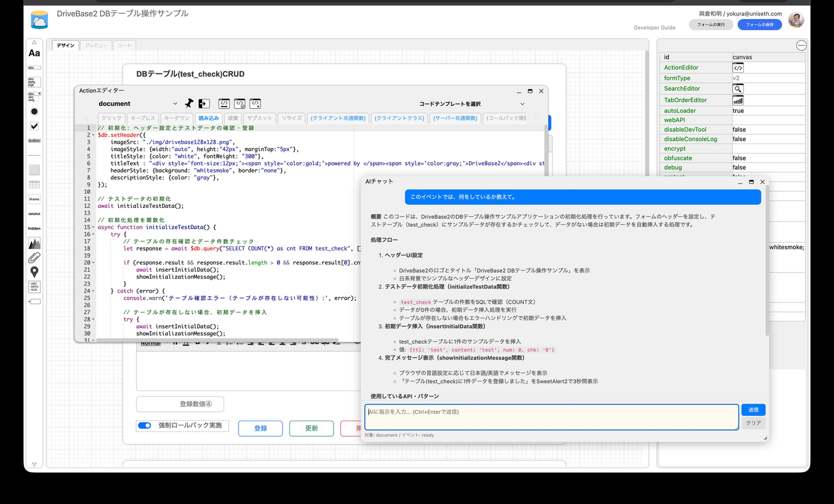Click the 登録数値④ field on form
This screenshot has height=504, width=834.
180,404
